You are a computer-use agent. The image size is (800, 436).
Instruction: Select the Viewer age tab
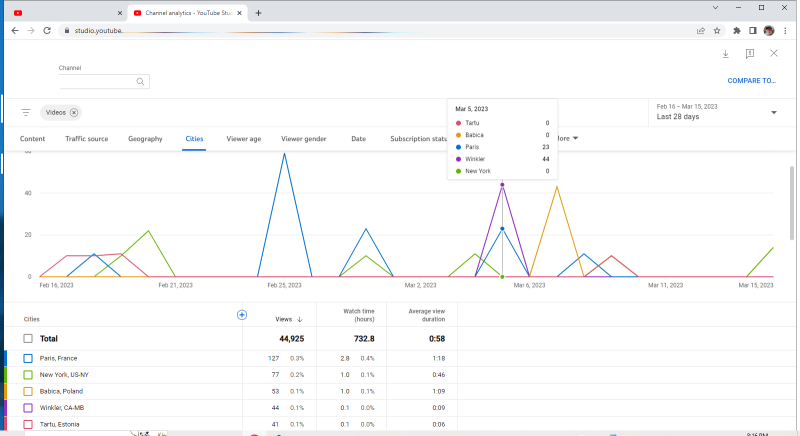point(243,139)
